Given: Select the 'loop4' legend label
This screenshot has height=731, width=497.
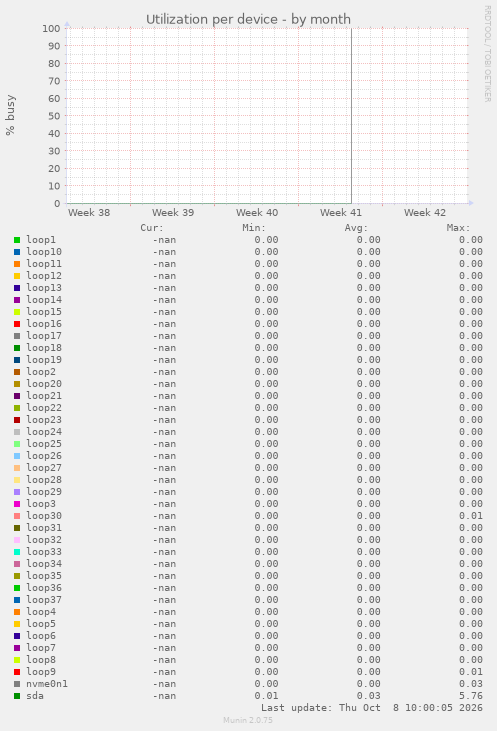Looking at the screenshot, I should 41,612.
